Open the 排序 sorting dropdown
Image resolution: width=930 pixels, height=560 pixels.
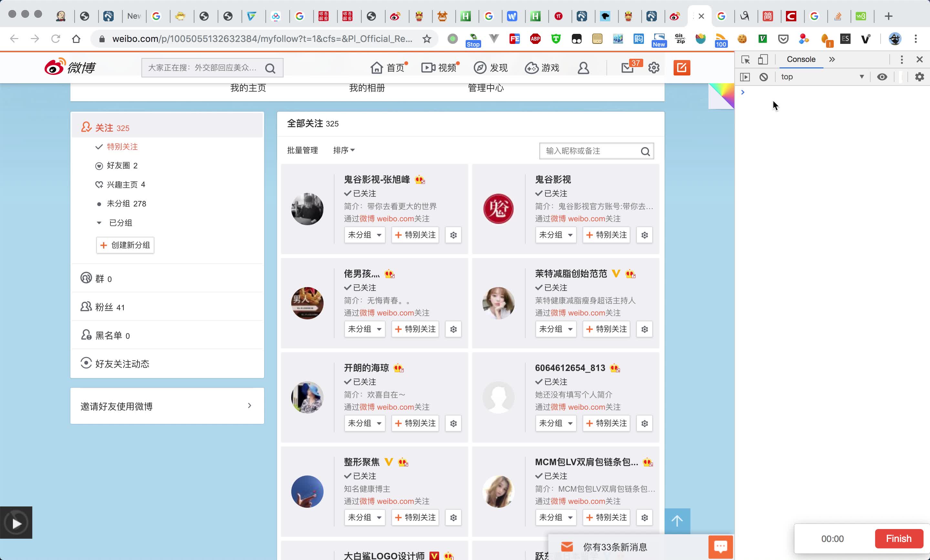pyautogui.click(x=344, y=150)
